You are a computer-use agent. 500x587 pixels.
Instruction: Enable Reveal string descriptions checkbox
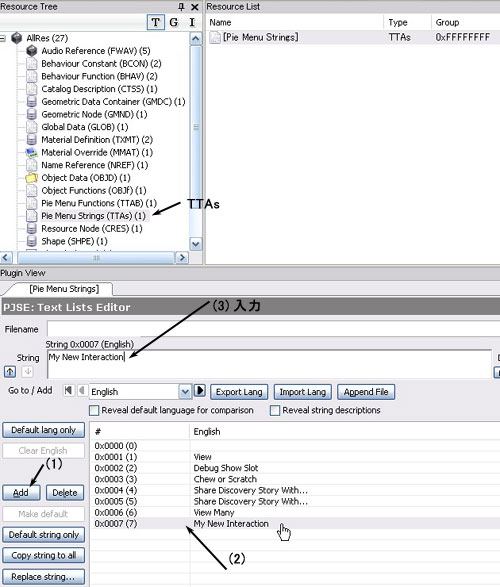point(275,410)
